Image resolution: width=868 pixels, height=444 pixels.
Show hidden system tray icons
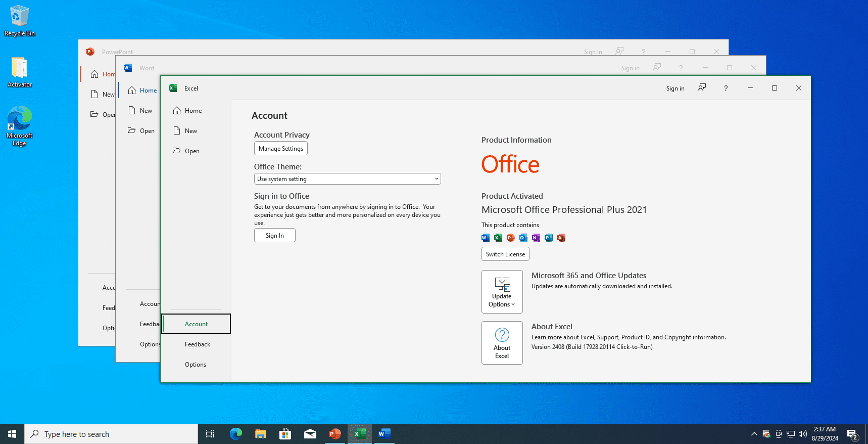point(754,434)
